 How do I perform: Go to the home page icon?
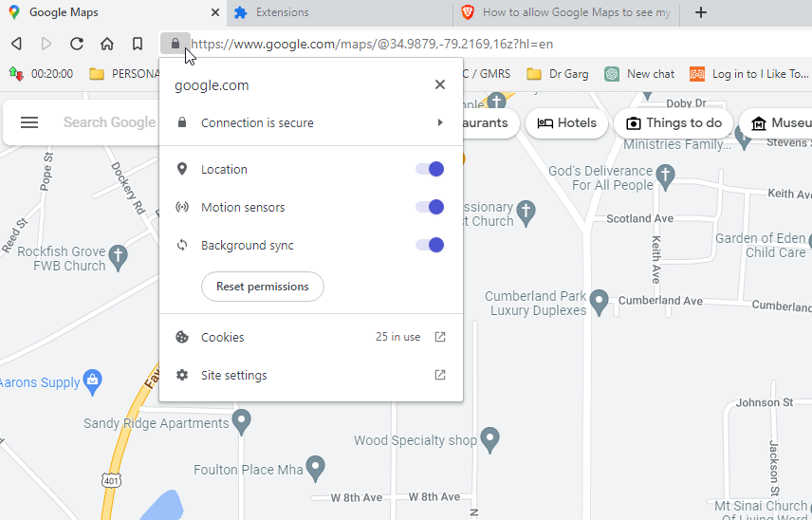pyautogui.click(x=106, y=44)
